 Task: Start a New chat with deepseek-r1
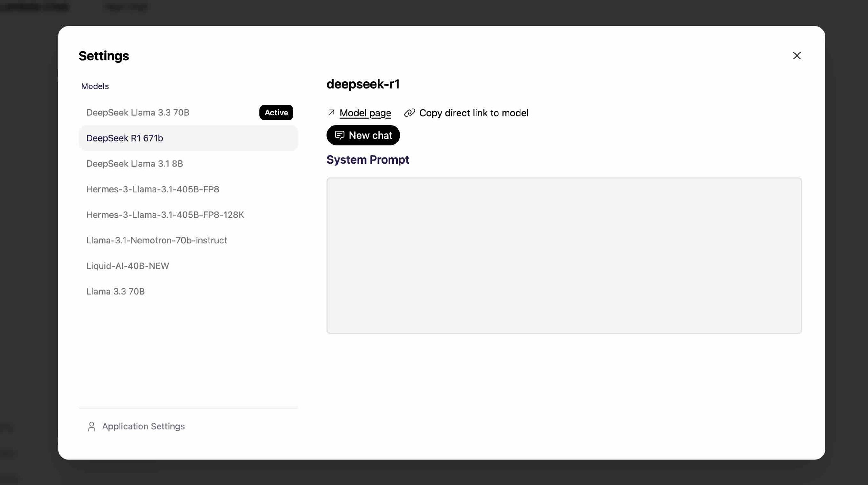[363, 135]
